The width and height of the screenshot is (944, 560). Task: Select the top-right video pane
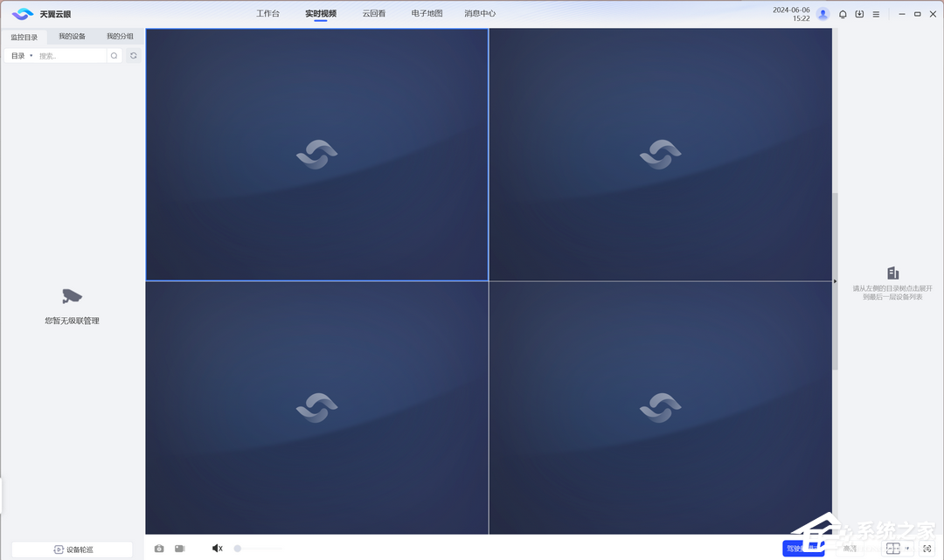[661, 155]
